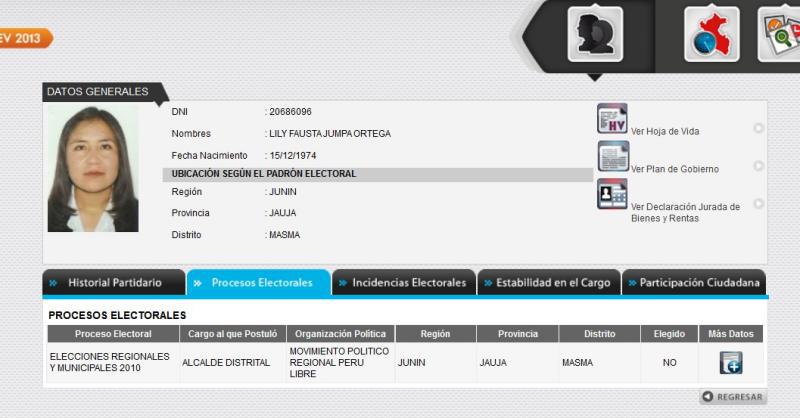Open the Peru map icon
This screenshot has height=418, width=800.
(x=712, y=35)
